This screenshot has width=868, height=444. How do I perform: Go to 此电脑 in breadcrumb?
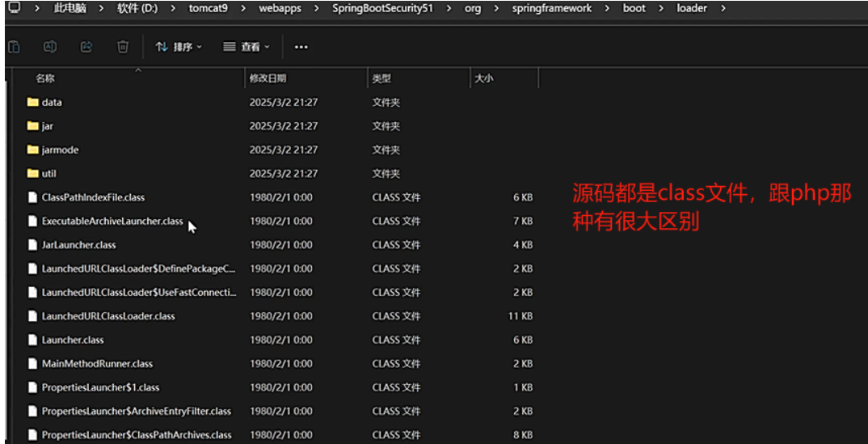click(70, 8)
